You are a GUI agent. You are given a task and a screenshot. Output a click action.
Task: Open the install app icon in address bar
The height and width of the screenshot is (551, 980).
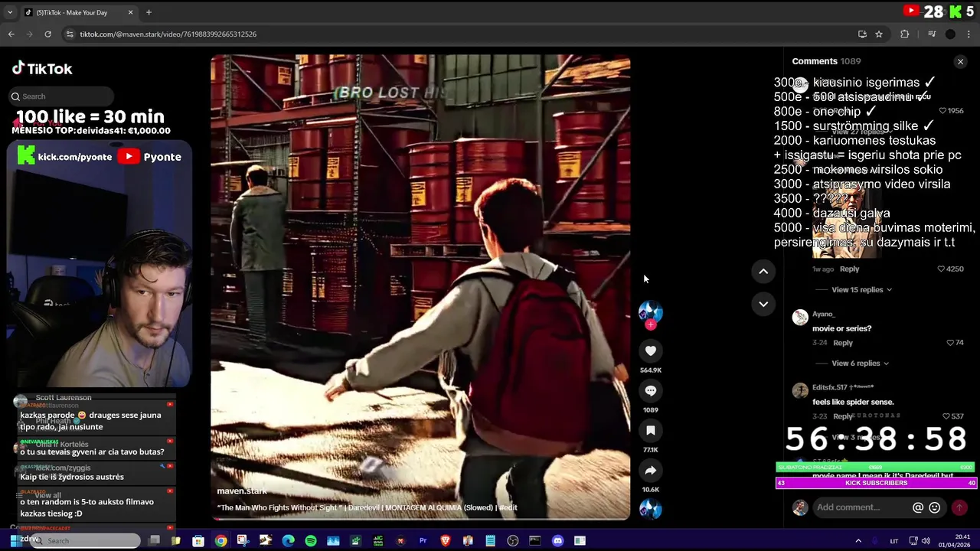(862, 34)
